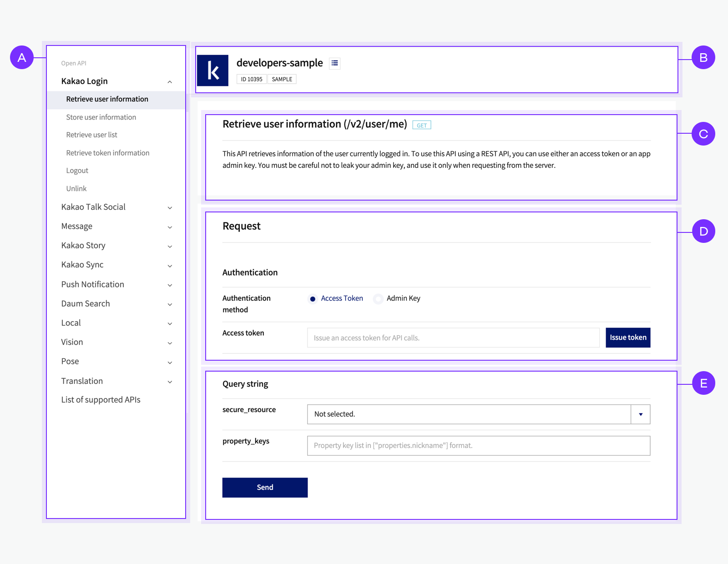Click the Kakao Talk Social label
Image resolution: width=728 pixels, height=564 pixels.
(93, 207)
